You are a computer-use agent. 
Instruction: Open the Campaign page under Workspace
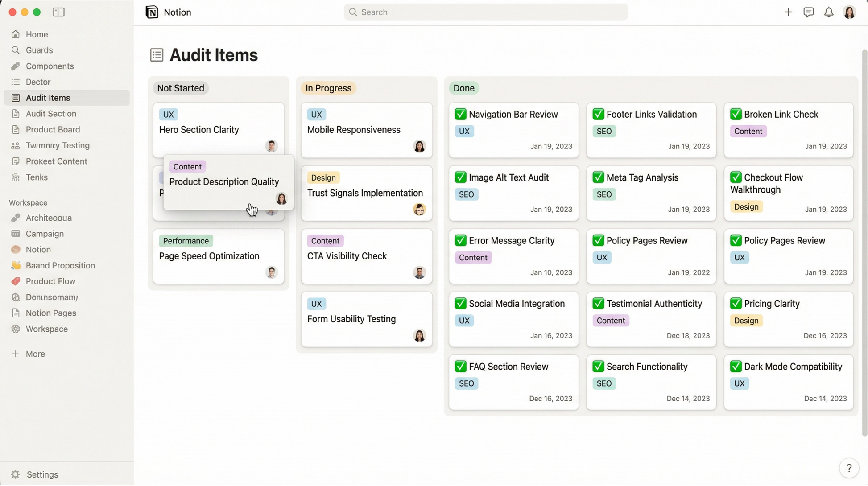point(45,234)
